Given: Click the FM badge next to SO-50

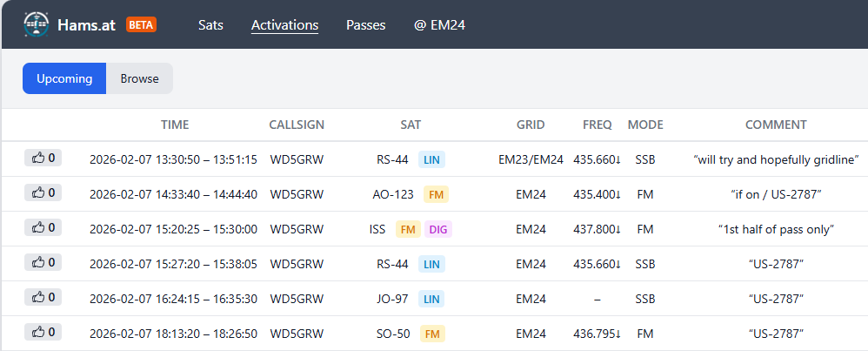Looking at the screenshot, I should tap(432, 334).
